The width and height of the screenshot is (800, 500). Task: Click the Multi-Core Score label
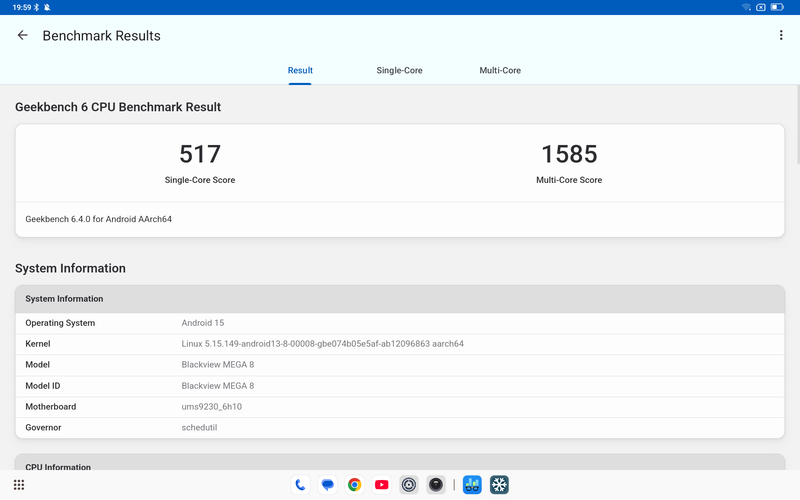569,180
